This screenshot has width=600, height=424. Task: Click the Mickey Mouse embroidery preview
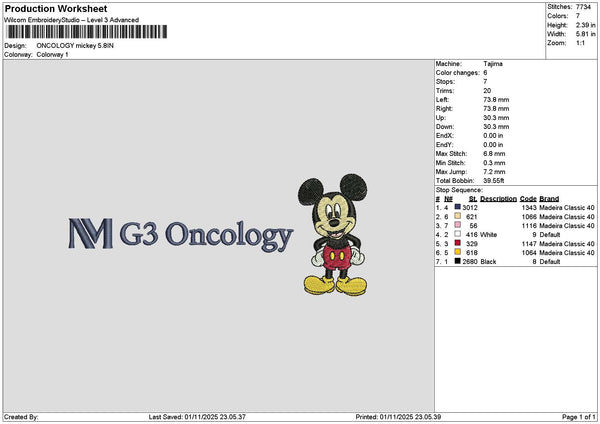click(x=332, y=235)
